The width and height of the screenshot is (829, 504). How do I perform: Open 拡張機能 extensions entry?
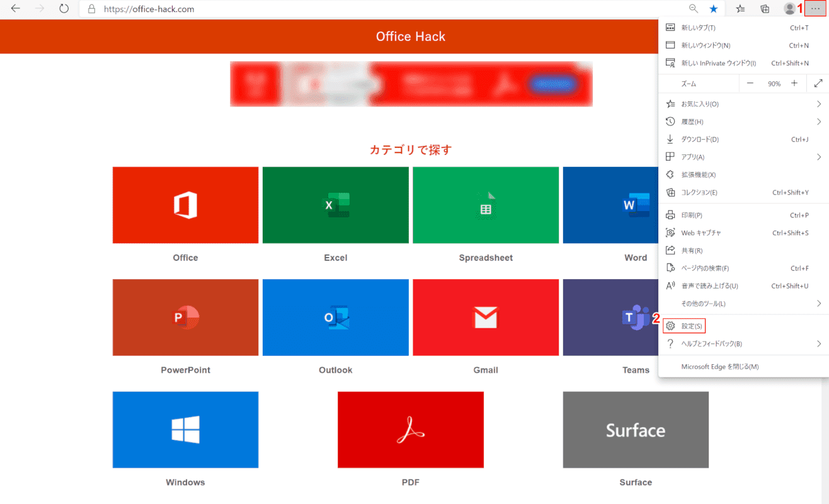[x=743, y=175]
